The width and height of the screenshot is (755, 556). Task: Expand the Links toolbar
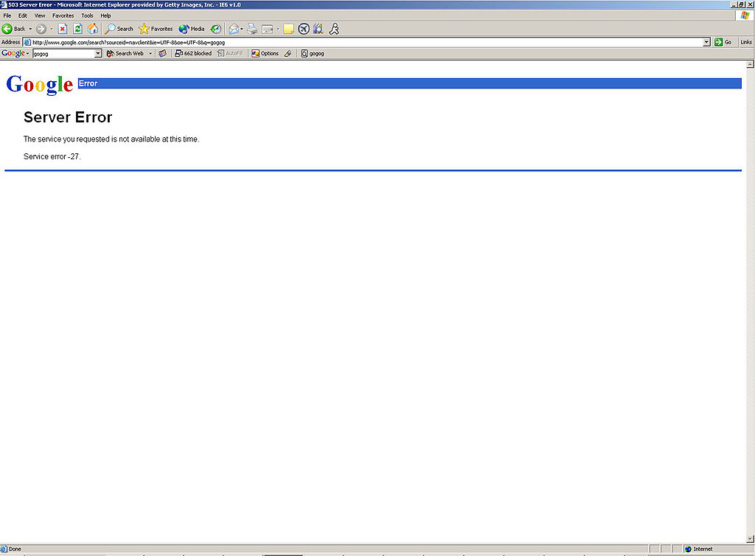746,42
